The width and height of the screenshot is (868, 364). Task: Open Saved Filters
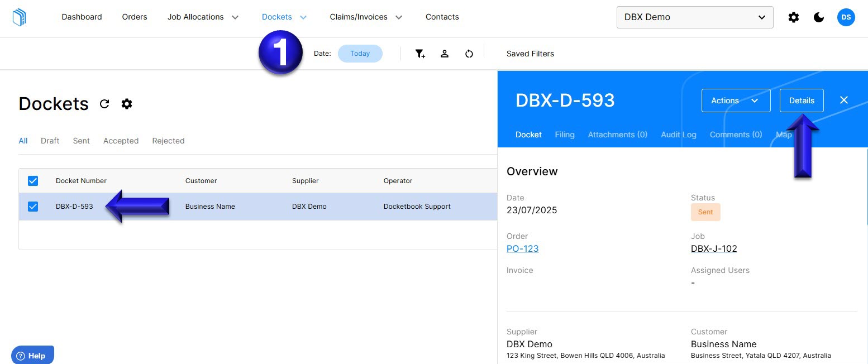[530, 54]
